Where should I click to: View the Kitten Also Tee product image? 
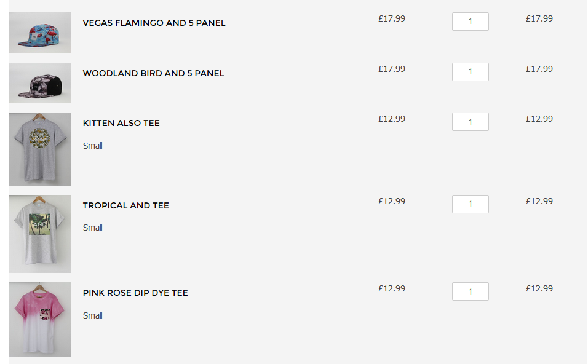pos(40,149)
